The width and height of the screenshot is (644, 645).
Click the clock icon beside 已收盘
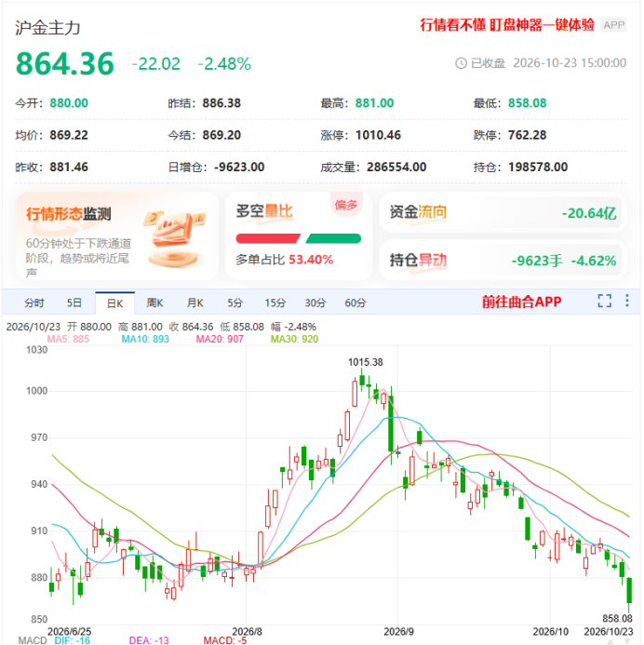[461, 63]
